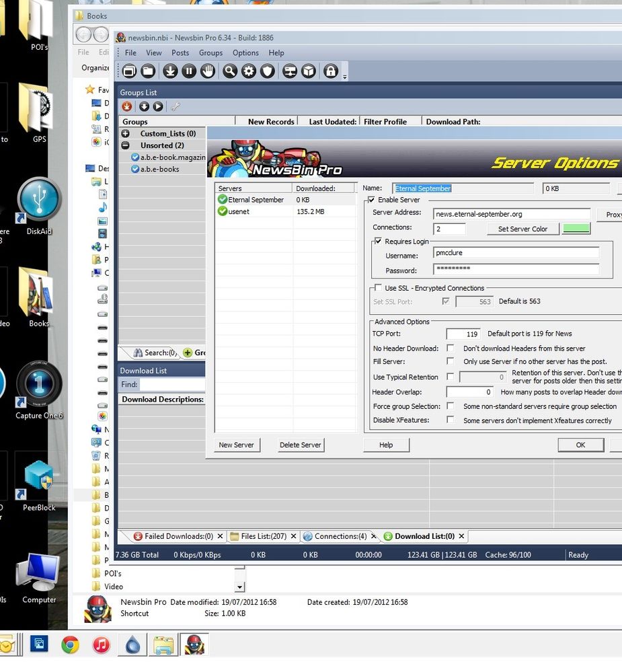
Task: Click the servers network toolbar icon
Action: [290, 71]
